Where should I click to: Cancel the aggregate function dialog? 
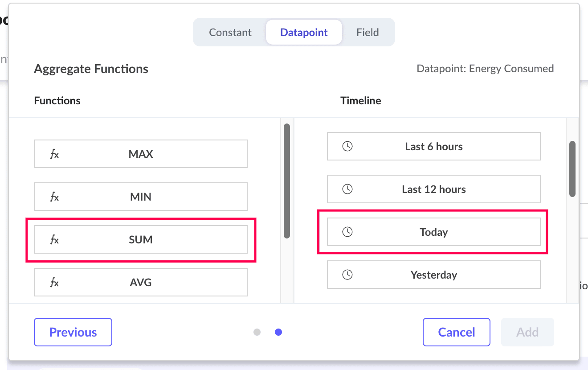tap(457, 332)
